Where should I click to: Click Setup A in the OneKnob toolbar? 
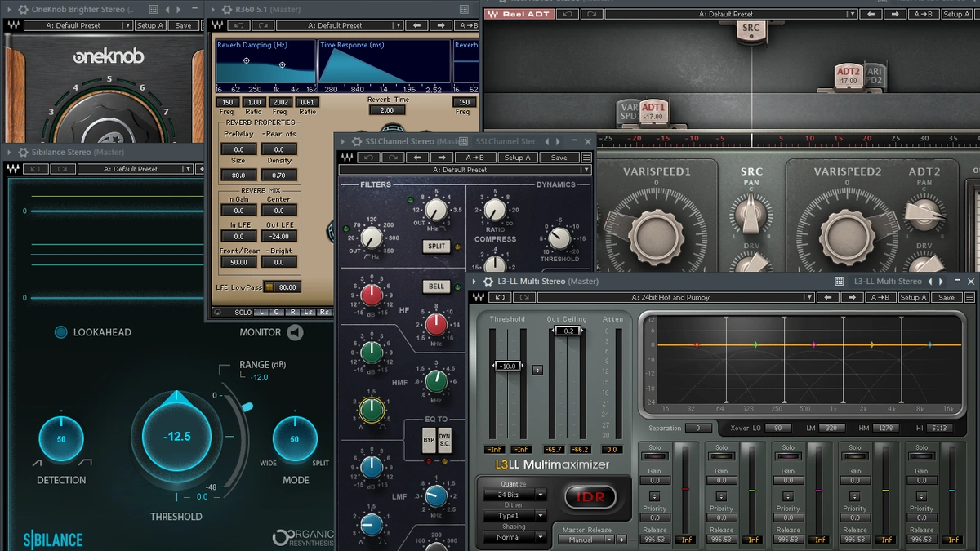click(x=151, y=25)
